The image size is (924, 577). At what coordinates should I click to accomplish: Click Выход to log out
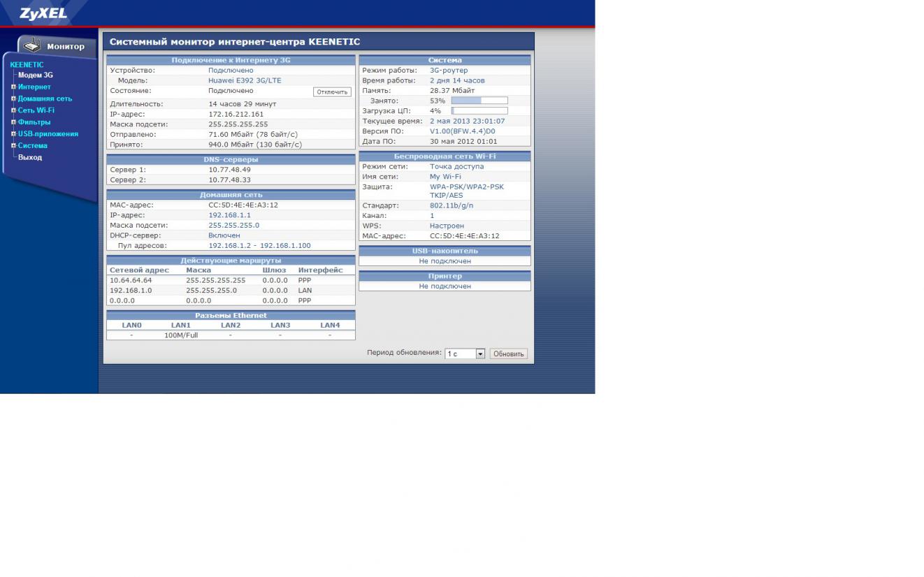(30, 157)
